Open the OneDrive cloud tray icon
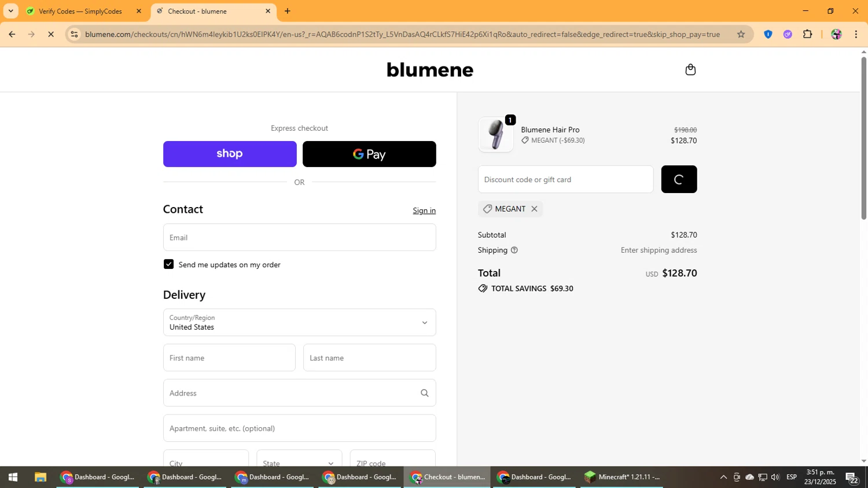Viewport: 868px width, 488px height. [749, 477]
